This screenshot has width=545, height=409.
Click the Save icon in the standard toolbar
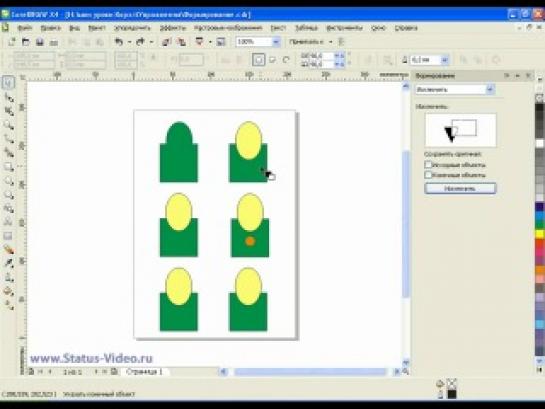(40, 42)
